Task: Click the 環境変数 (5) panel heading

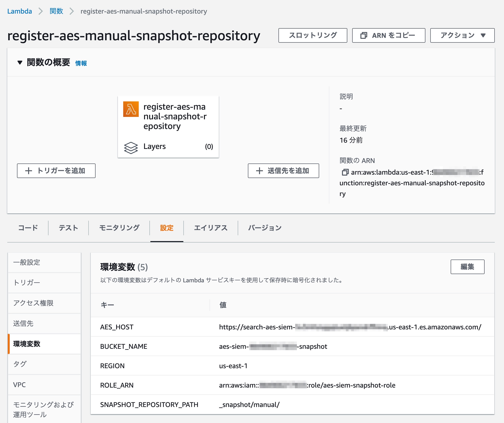Action: pyautogui.click(x=124, y=267)
